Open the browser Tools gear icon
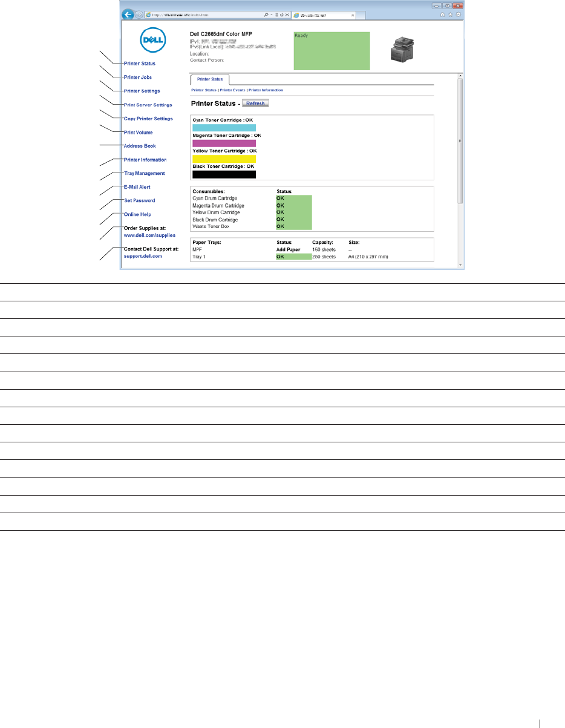This screenshot has width=565, height=728. [x=459, y=15]
